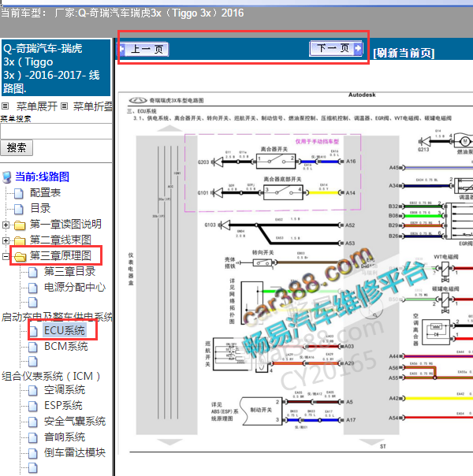Click the page icon next to ECU系统
This screenshot has width=473, height=476.
[33, 331]
